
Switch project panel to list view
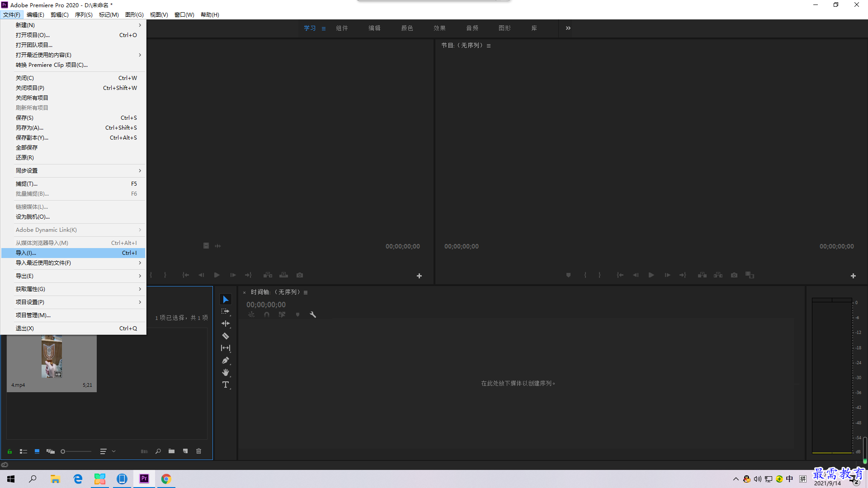point(24,451)
